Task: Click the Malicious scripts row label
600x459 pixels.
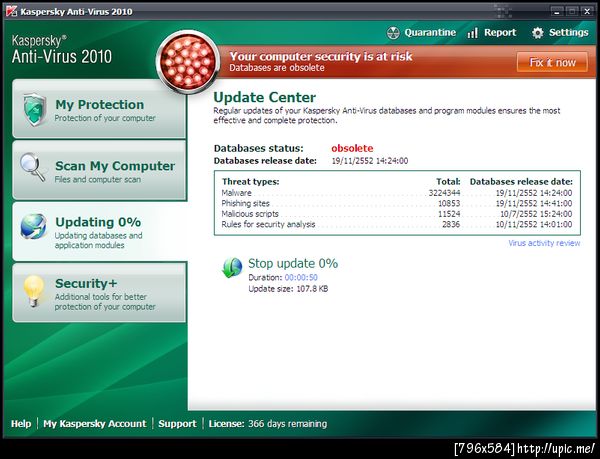Action: 250,214
